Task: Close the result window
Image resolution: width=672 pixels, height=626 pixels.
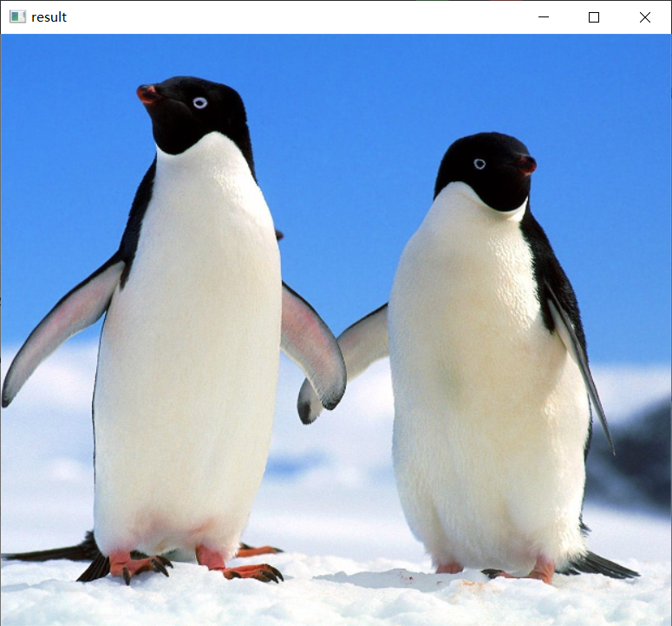Action: (x=644, y=17)
